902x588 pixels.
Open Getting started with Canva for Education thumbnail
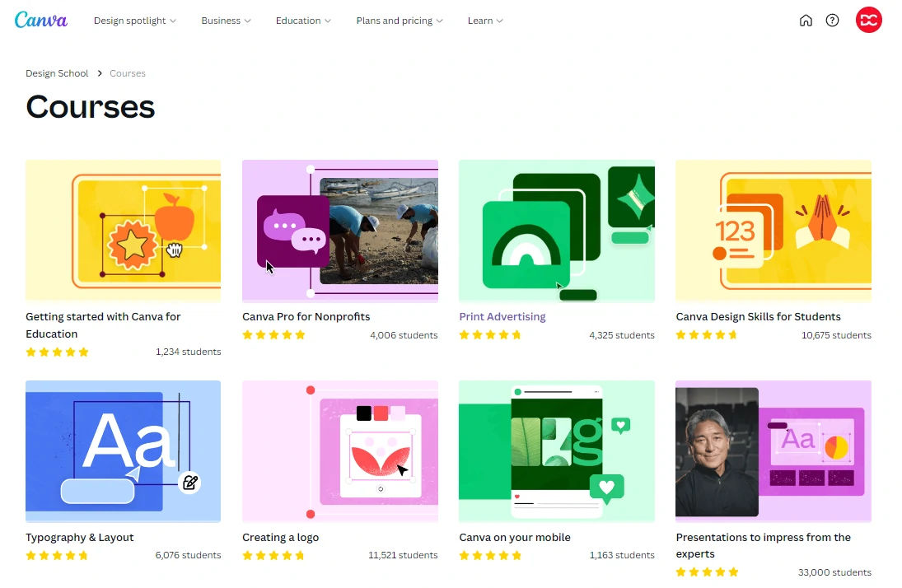123,231
